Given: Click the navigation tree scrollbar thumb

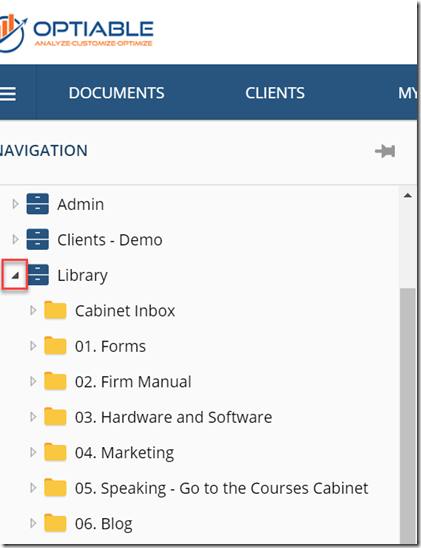Looking at the screenshot, I should coord(407,416).
